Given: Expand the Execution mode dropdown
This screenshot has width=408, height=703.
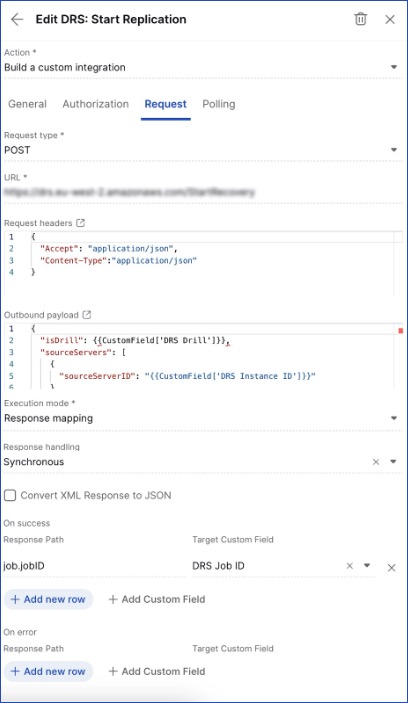Looking at the screenshot, I should 394,418.
